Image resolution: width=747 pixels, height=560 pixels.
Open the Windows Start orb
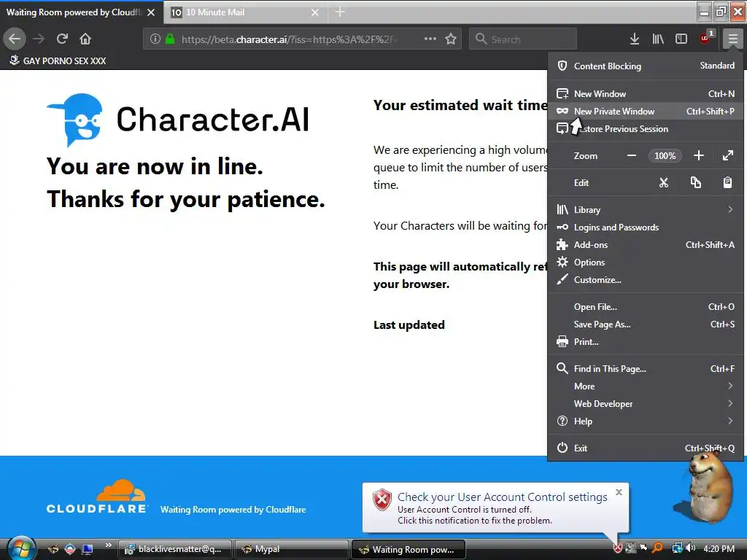click(20, 548)
